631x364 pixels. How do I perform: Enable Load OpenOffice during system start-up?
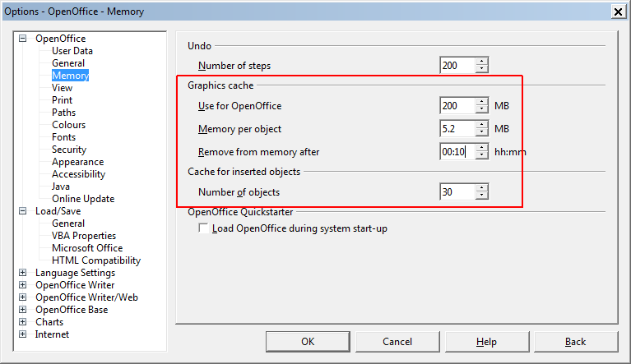pyautogui.click(x=204, y=228)
